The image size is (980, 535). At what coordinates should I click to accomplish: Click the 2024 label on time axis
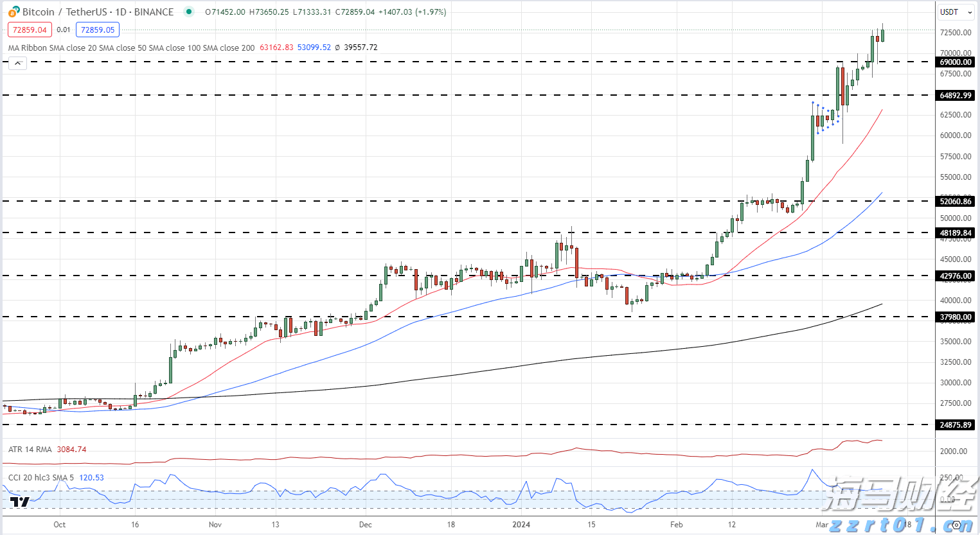pyautogui.click(x=521, y=525)
